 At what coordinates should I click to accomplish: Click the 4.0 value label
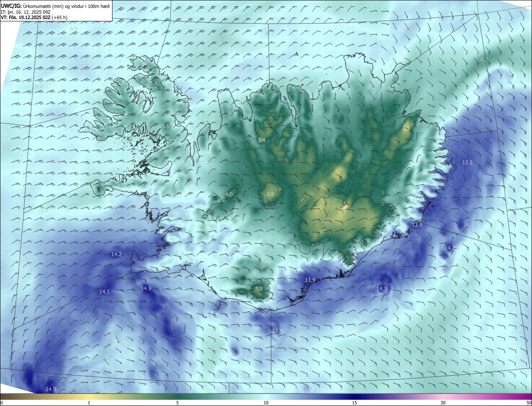pyautogui.click(x=229, y=195)
